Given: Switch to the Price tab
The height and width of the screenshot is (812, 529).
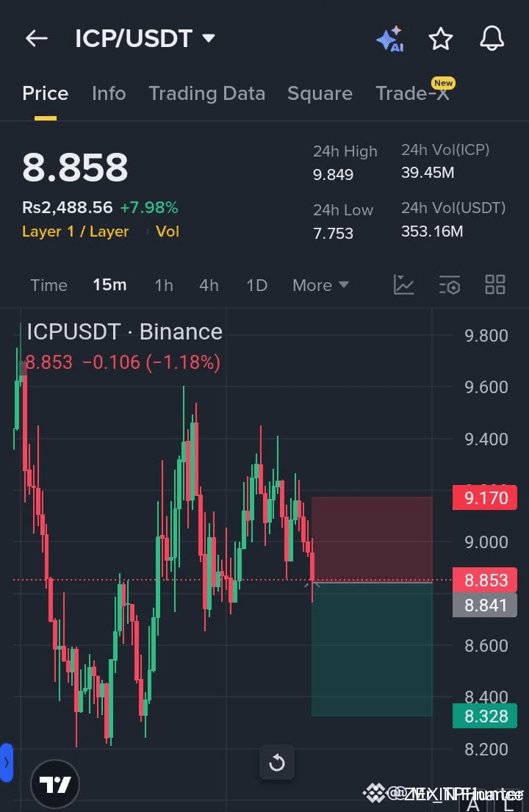Looking at the screenshot, I should pyautogui.click(x=46, y=94).
